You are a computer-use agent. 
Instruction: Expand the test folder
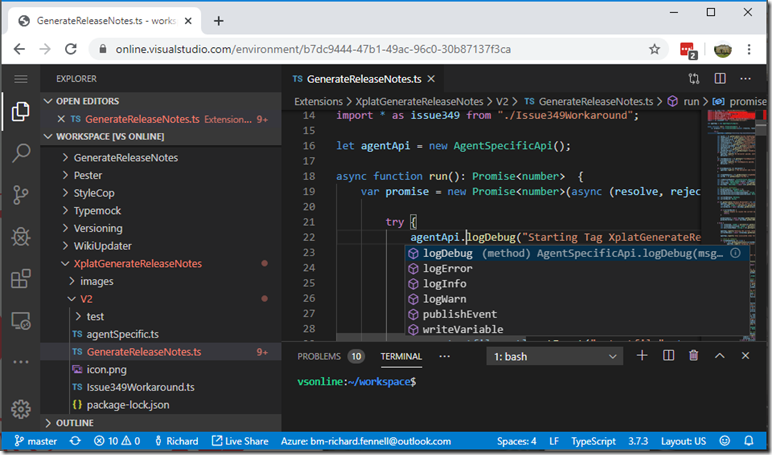pyautogui.click(x=78, y=316)
